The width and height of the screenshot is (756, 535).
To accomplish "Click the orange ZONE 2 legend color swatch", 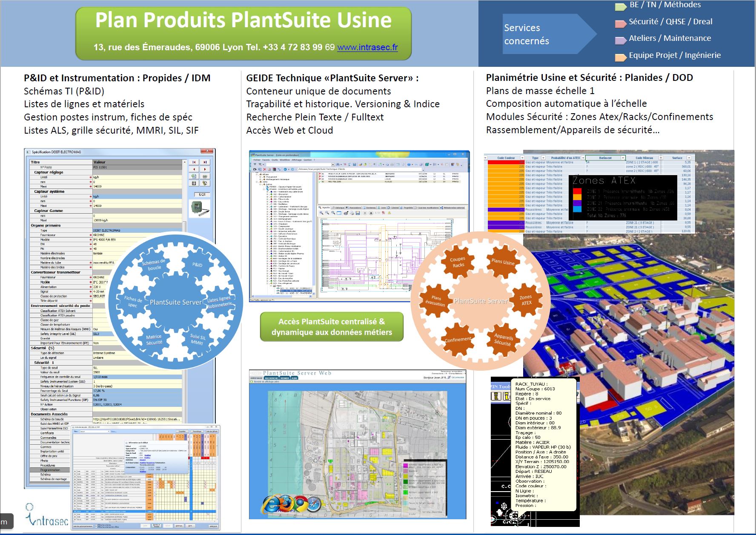I will (x=577, y=197).
